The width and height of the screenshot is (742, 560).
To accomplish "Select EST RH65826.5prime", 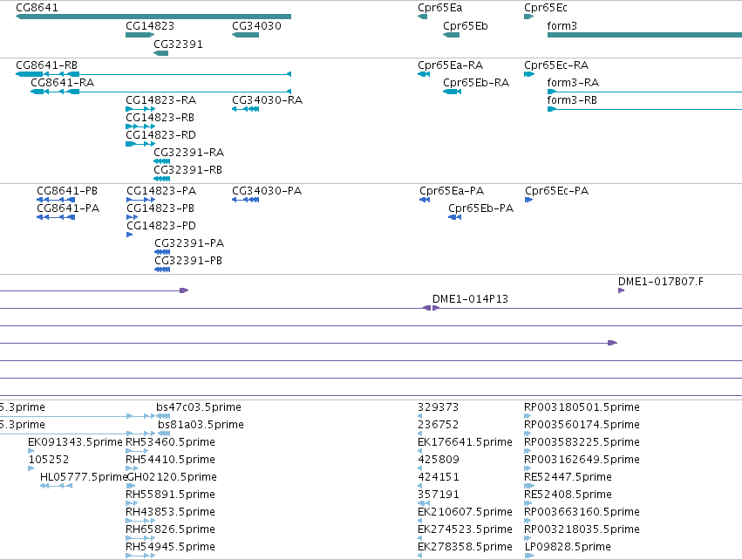I will point(140,538).
